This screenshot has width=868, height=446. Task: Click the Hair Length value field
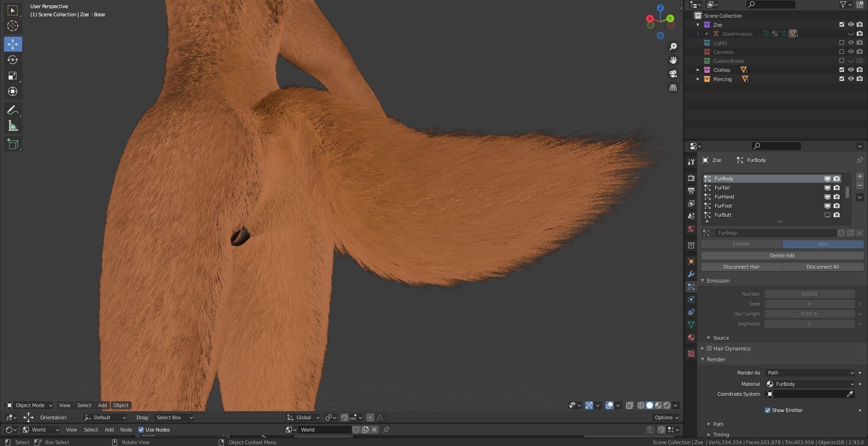click(809, 314)
